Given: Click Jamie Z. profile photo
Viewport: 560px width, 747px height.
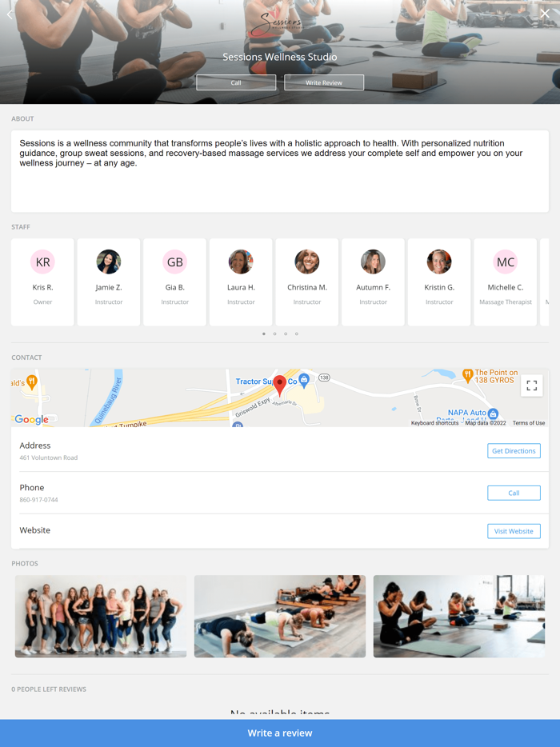Looking at the screenshot, I should (x=109, y=262).
